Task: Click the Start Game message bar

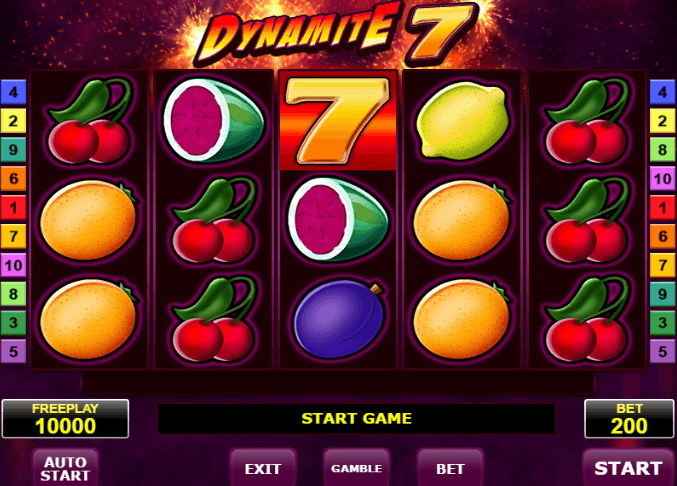Action: pyautogui.click(x=356, y=418)
